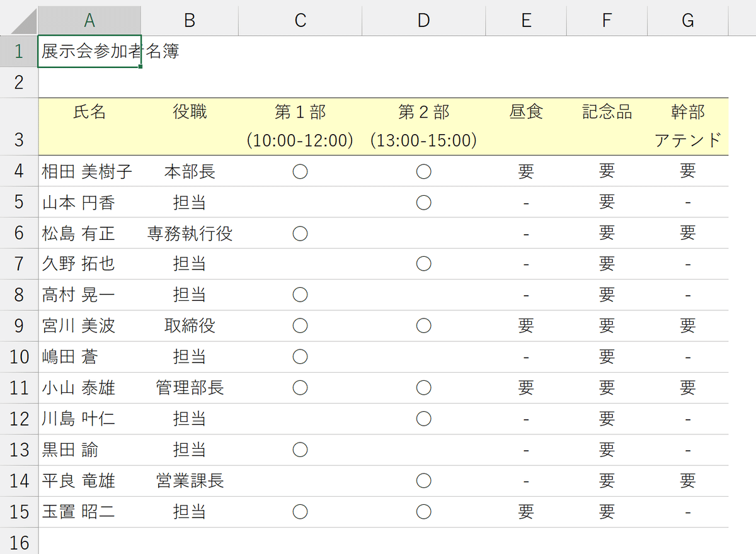Select the name 宮川 美波
The width and height of the screenshot is (756, 554).
click(78, 325)
